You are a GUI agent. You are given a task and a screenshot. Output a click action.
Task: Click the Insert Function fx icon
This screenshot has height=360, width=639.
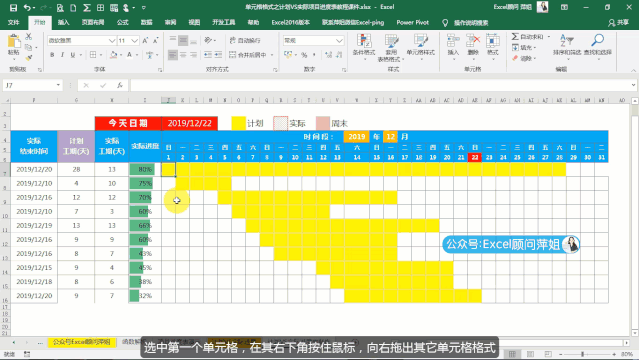point(119,85)
